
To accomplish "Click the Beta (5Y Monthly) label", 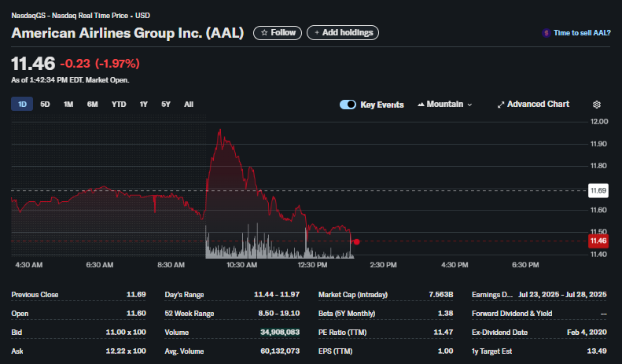I will [347, 313].
